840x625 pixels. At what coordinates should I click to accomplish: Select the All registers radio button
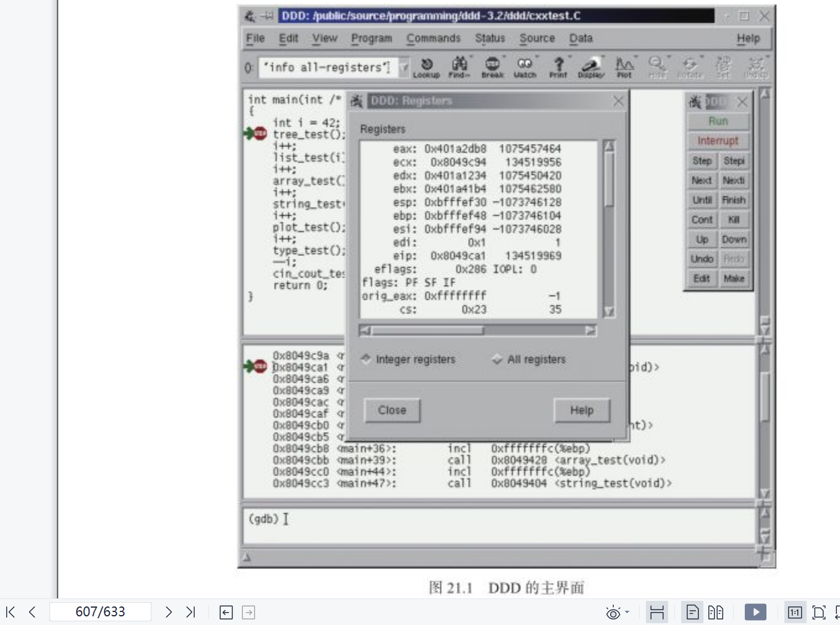(497, 359)
